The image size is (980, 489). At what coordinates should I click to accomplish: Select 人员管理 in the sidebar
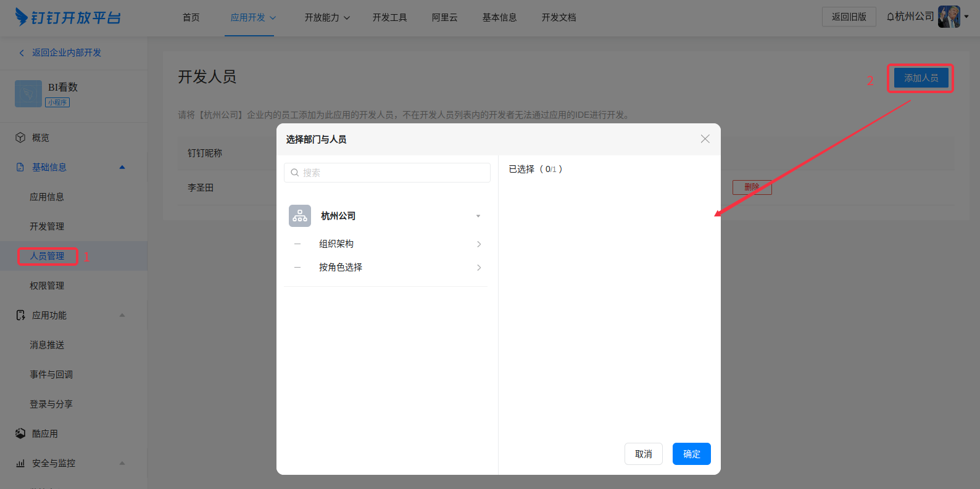click(48, 256)
